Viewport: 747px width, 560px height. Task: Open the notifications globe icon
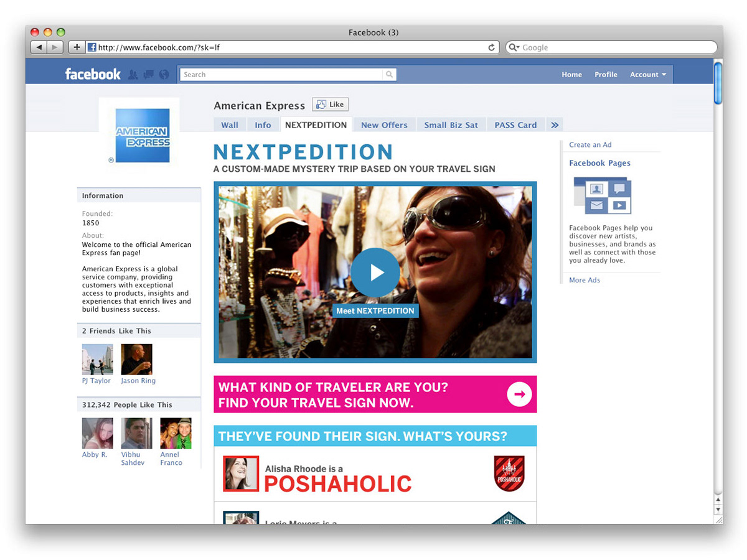[164, 75]
